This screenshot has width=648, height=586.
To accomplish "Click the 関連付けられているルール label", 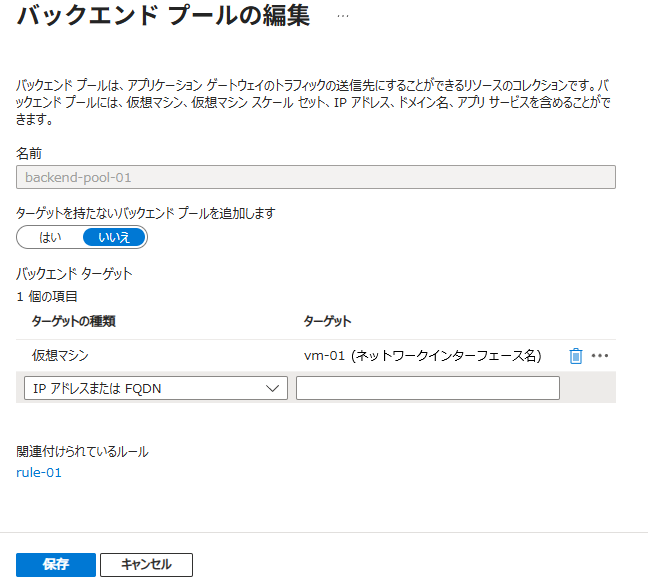I will (x=82, y=451).
